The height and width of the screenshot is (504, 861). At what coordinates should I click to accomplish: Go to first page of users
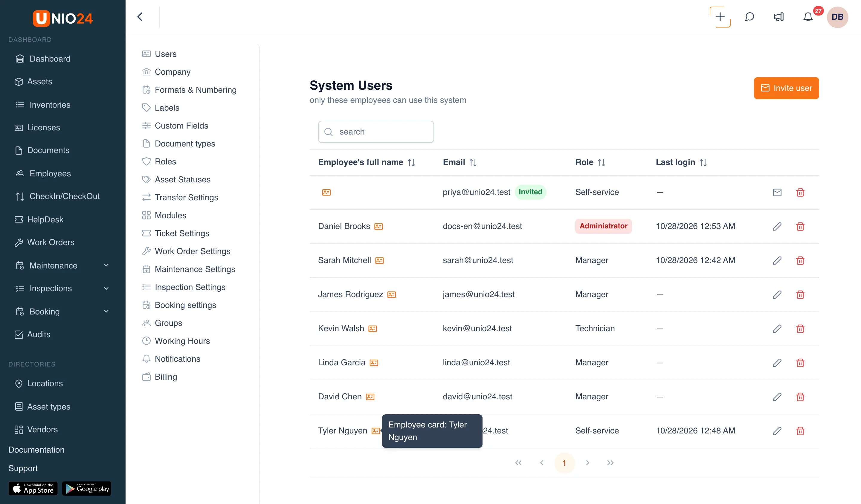pos(518,463)
